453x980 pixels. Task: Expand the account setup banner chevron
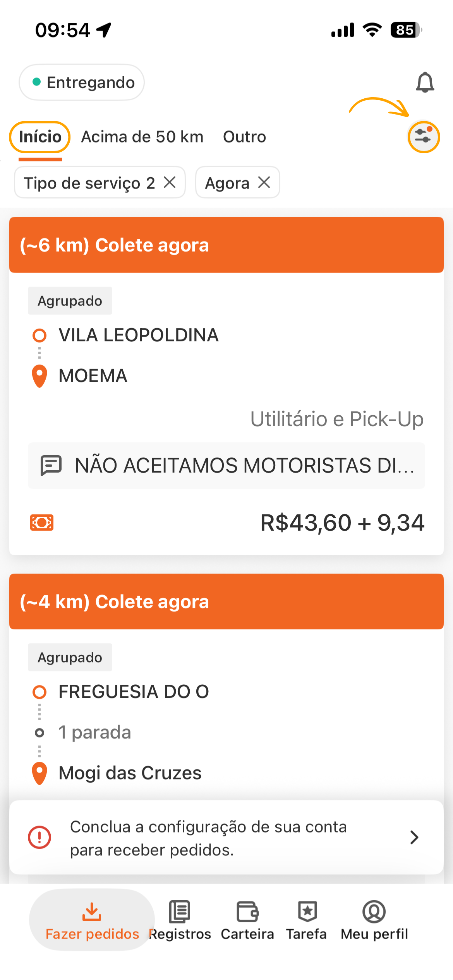414,837
